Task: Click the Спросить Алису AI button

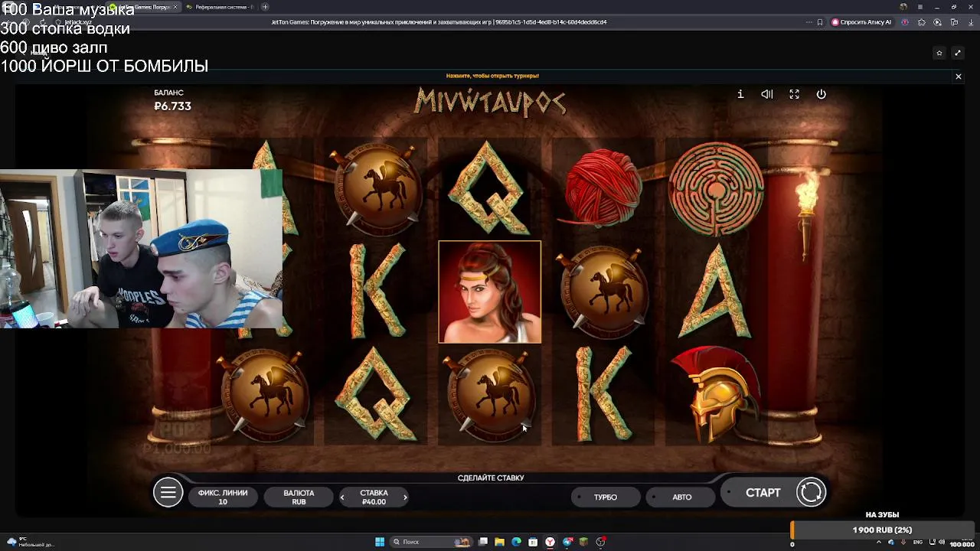Action: [x=861, y=22]
